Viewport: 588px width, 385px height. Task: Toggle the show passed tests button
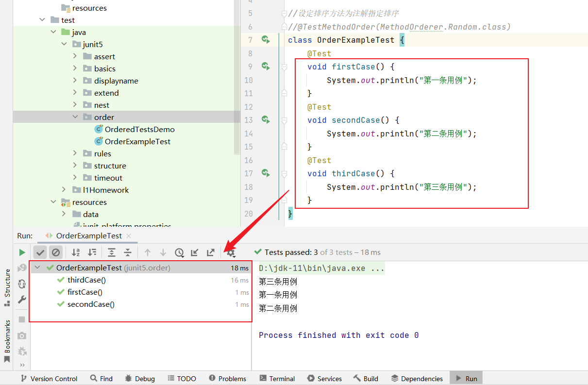pos(40,252)
